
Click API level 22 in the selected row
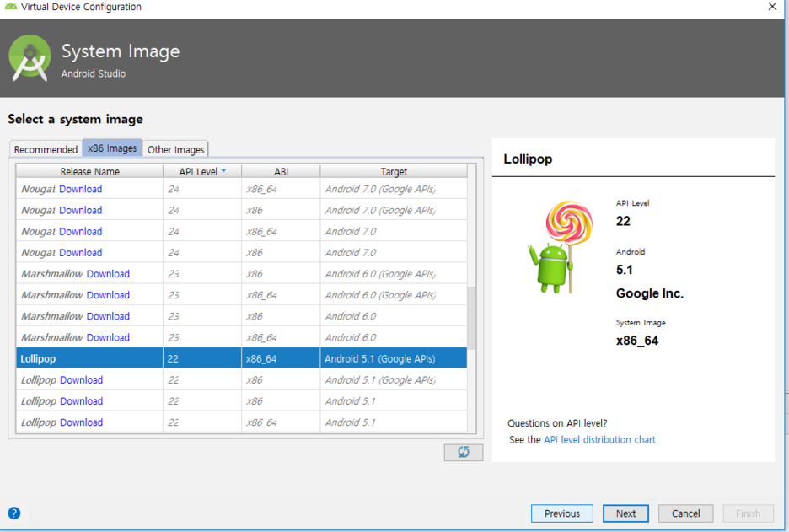point(173,358)
